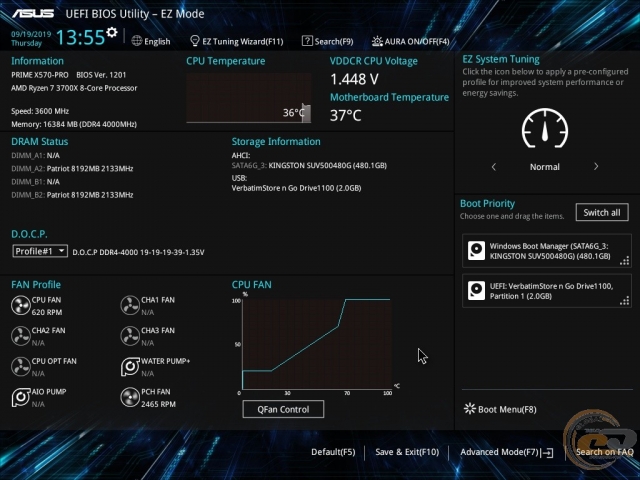Click Default(F5)

333,452
